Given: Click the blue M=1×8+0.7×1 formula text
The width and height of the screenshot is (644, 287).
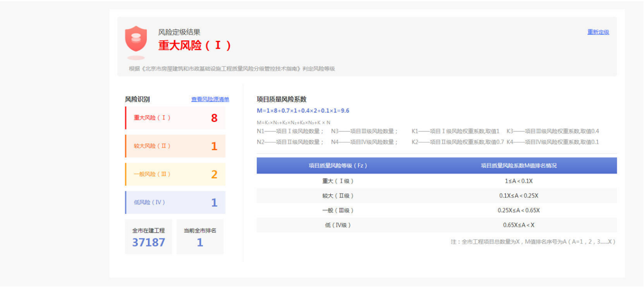Looking at the screenshot, I should pyautogui.click(x=303, y=111).
